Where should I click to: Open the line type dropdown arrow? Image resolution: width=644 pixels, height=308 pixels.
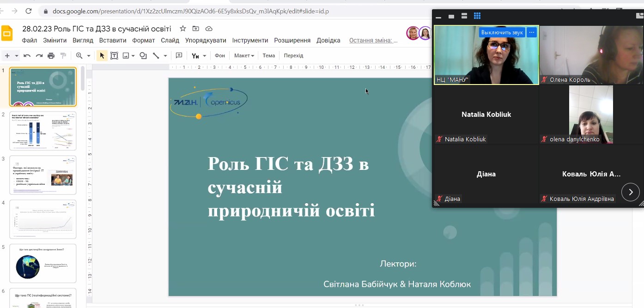pos(165,56)
